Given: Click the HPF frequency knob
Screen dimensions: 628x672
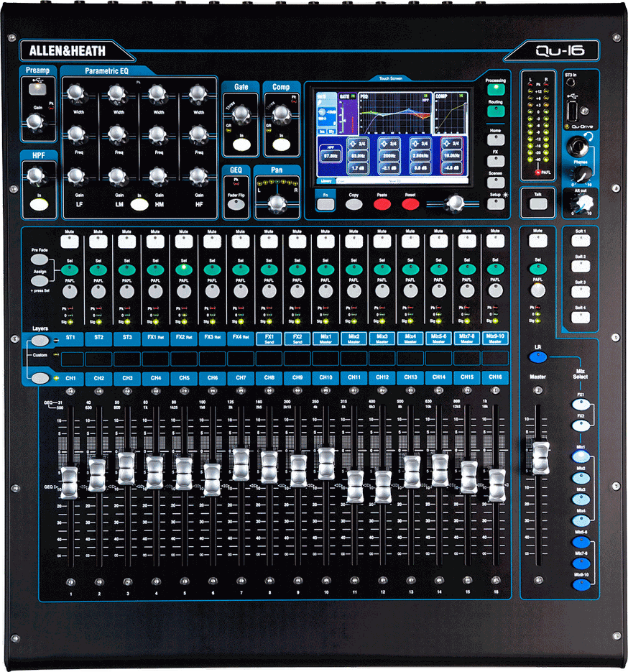Looking at the screenshot, I should [35, 175].
